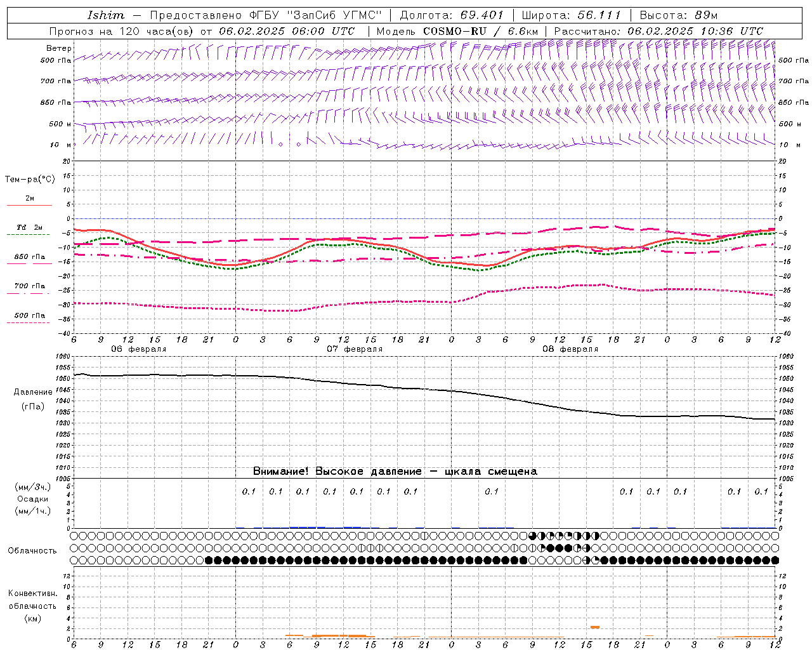Click the 07 февраля date label
812x650 pixels.
(355, 349)
